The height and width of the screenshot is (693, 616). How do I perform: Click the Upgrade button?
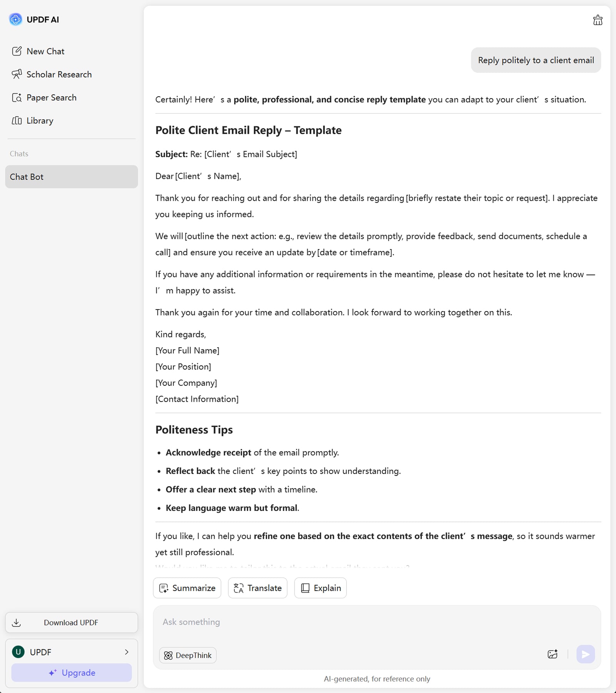tap(71, 673)
